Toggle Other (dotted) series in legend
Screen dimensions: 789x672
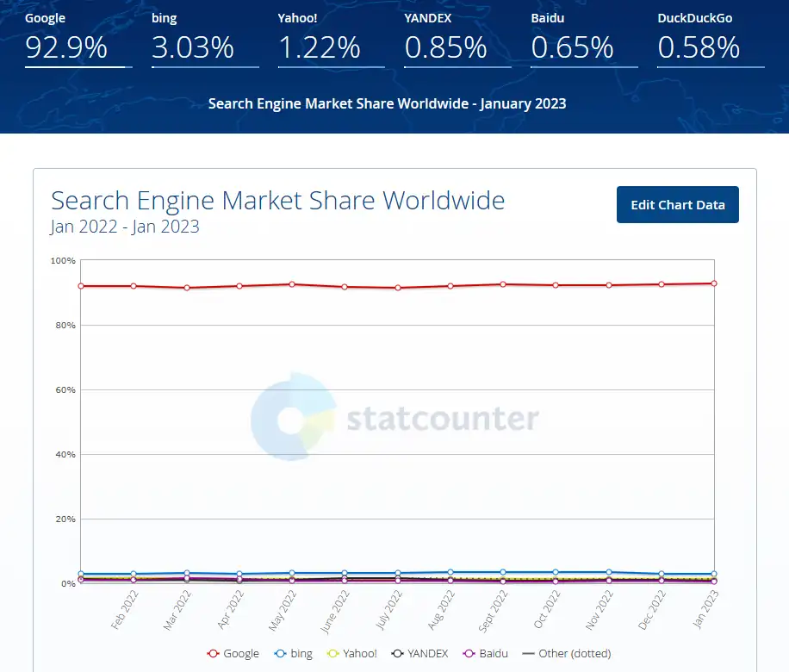pos(567,653)
